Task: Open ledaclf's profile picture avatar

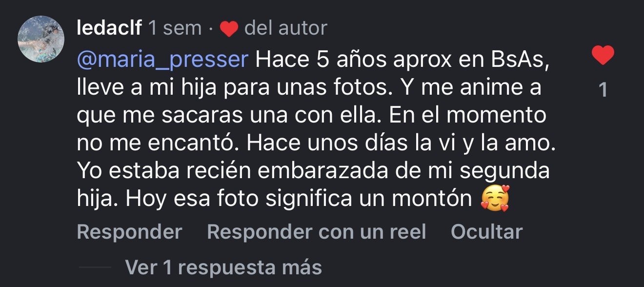Action: tap(41, 39)
